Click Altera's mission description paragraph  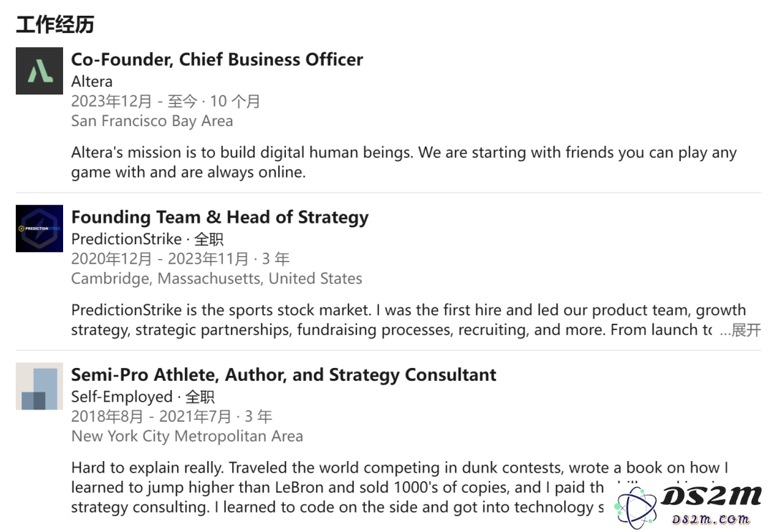[x=403, y=163]
